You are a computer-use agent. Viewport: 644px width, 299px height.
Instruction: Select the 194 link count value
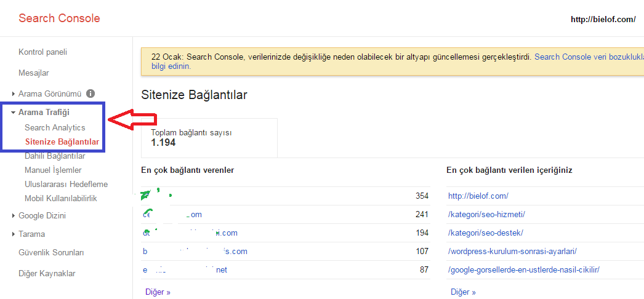(x=422, y=233)
